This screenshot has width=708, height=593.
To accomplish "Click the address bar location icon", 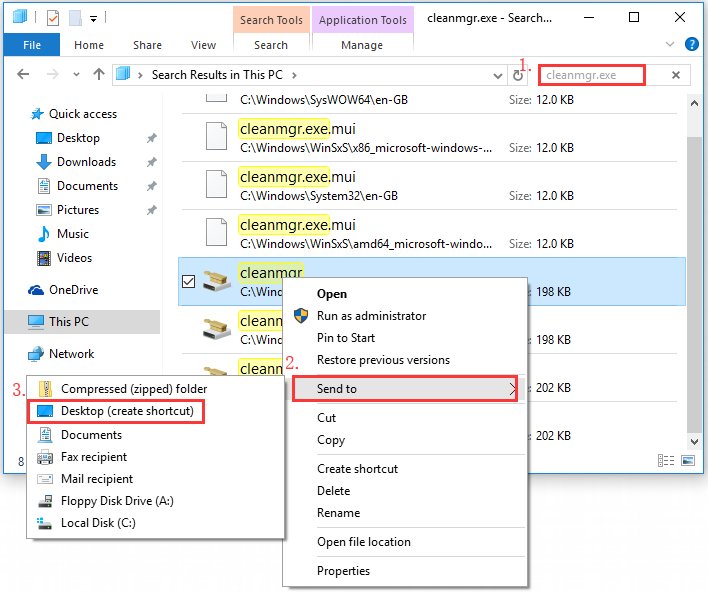I will click(x=123, y=74).
